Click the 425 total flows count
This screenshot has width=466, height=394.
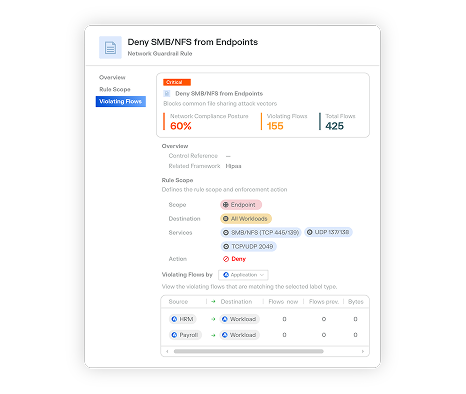pyautogui.click(x=334, y=126)
